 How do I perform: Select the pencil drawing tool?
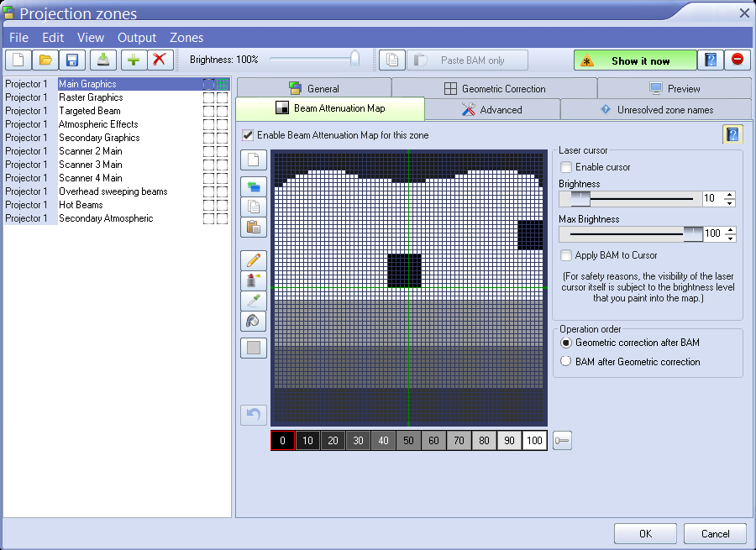pos(254,259)
